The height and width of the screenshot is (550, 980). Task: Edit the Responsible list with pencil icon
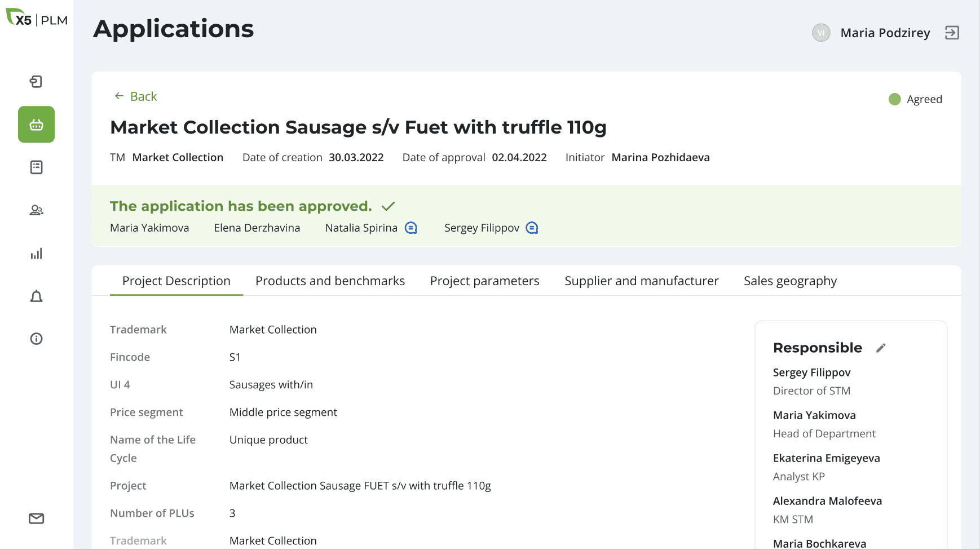click(x=881, y=348)
